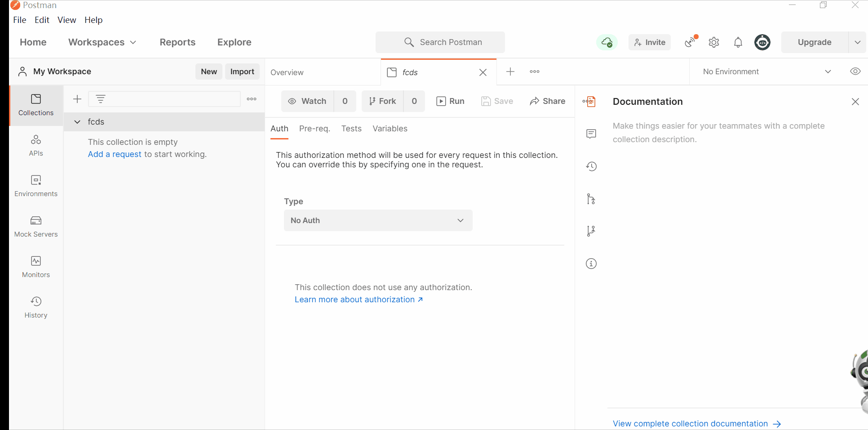Open the Mock Servers sidebar section
868x430 pixels.
[x=36, y=227]
